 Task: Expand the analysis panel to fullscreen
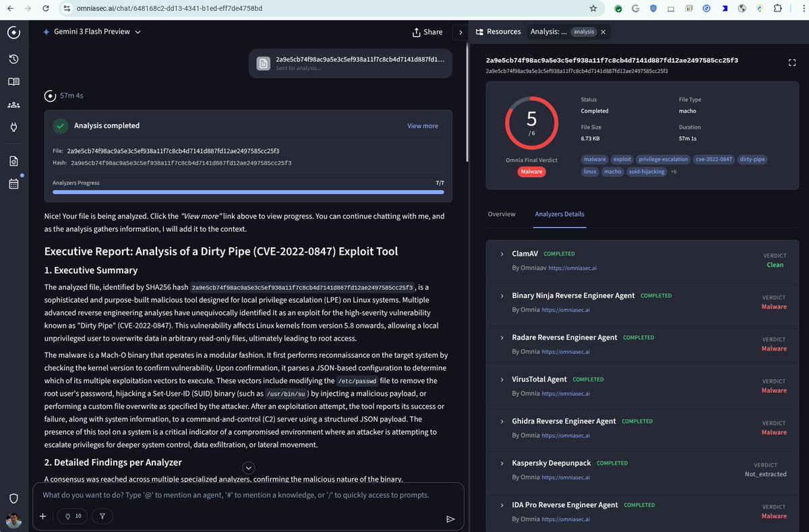792,62
